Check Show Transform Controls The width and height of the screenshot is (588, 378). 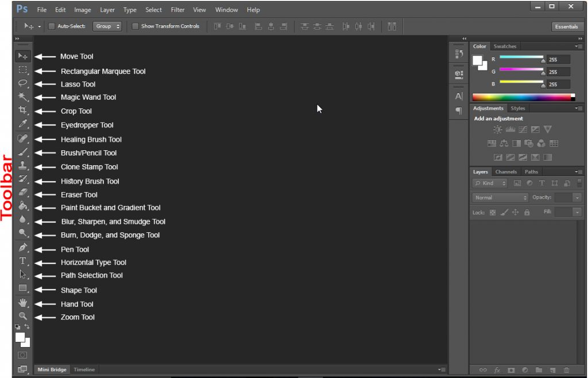point(136,26)
